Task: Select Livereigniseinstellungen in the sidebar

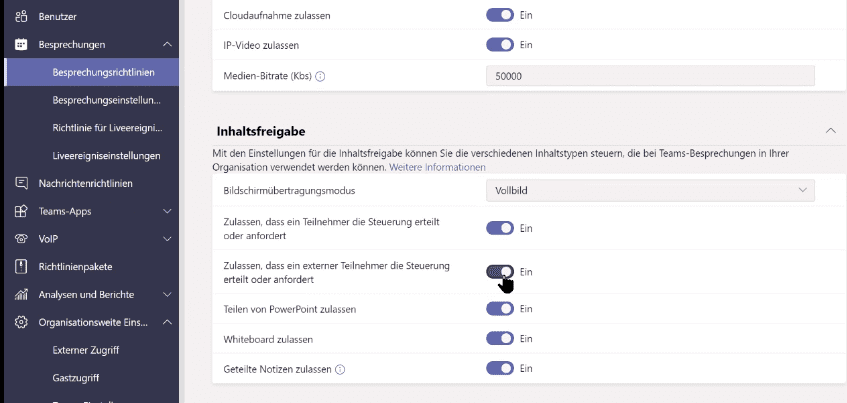Action: 106,156
